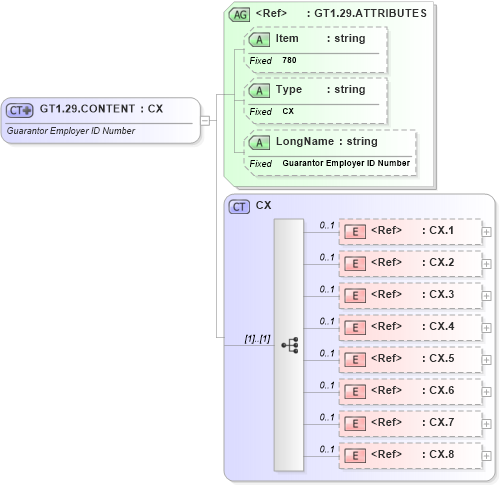This screenshot has height=485, width=500.
Task: Click the E icon of CX.4 element
Action: pos(355,328)
